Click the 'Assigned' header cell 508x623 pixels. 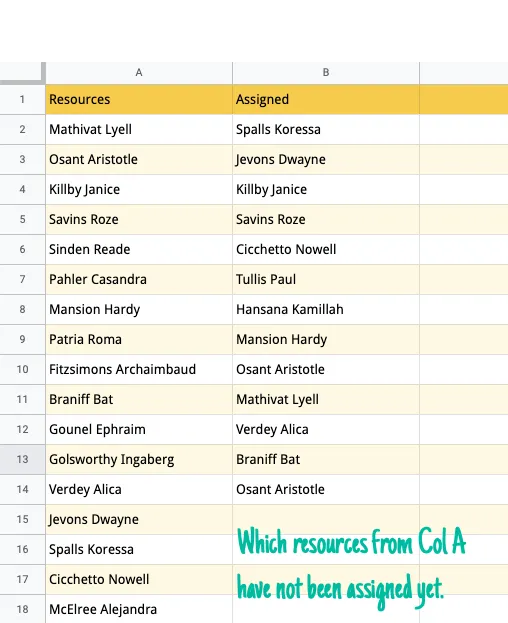point(326,99)
